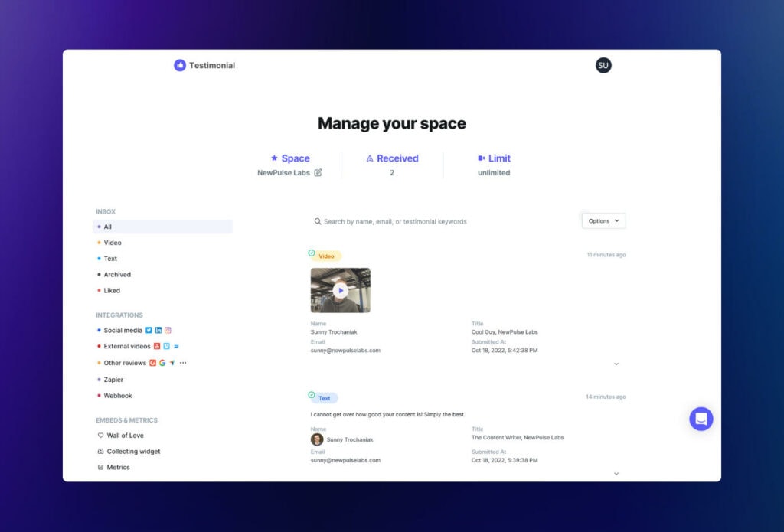Click the LinkedIn icon next to Social media
784x532 pixels.
pyautogui.click(x=158, y=331)
